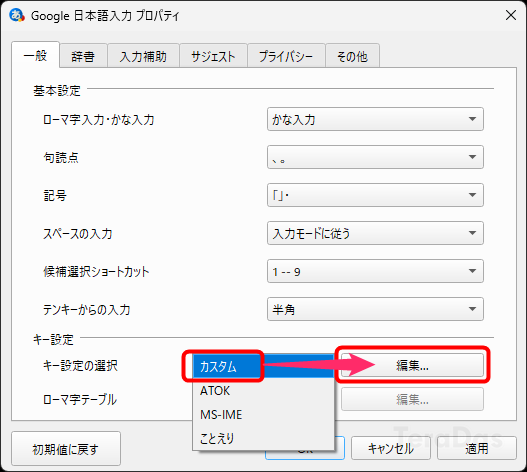Go to the プライバシー tab
This screenshot has width=527, height=472.
click(x=286, y=56)
